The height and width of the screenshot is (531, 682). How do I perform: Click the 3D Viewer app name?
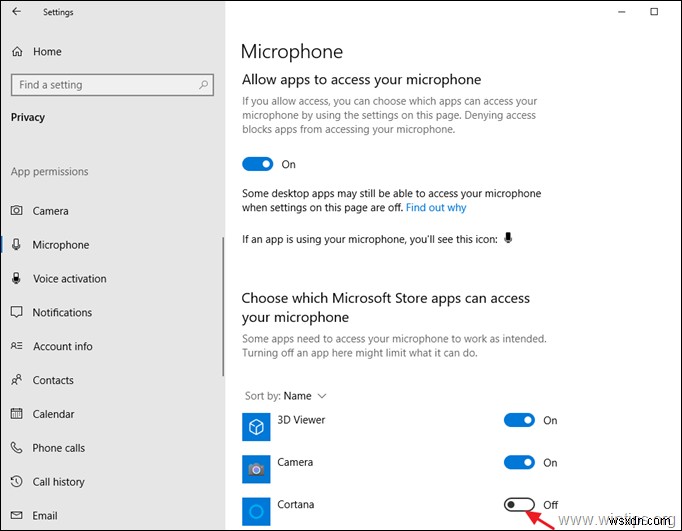pyautogui.click(x=301, y=420)
